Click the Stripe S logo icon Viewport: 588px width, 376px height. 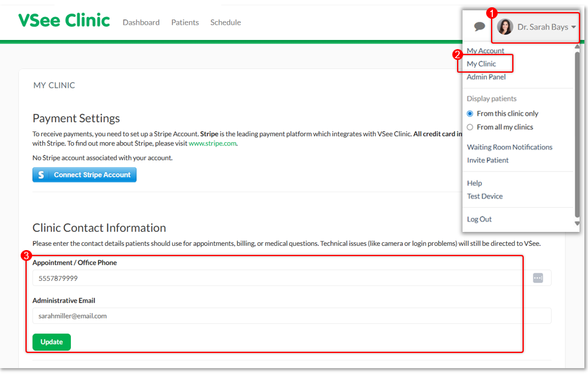(x=41, y=175)
